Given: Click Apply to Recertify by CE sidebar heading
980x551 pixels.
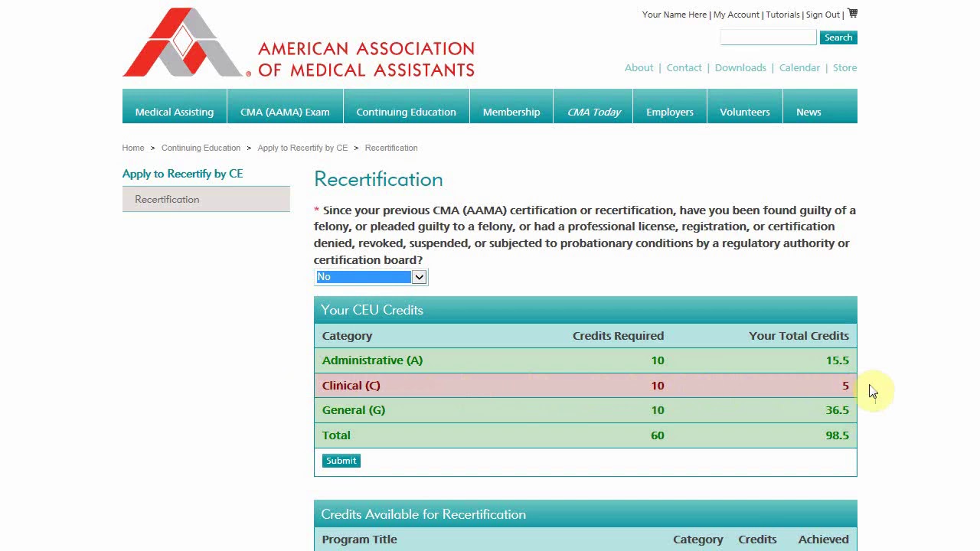Looking at the screenshot, I should [x=182, y=174].
